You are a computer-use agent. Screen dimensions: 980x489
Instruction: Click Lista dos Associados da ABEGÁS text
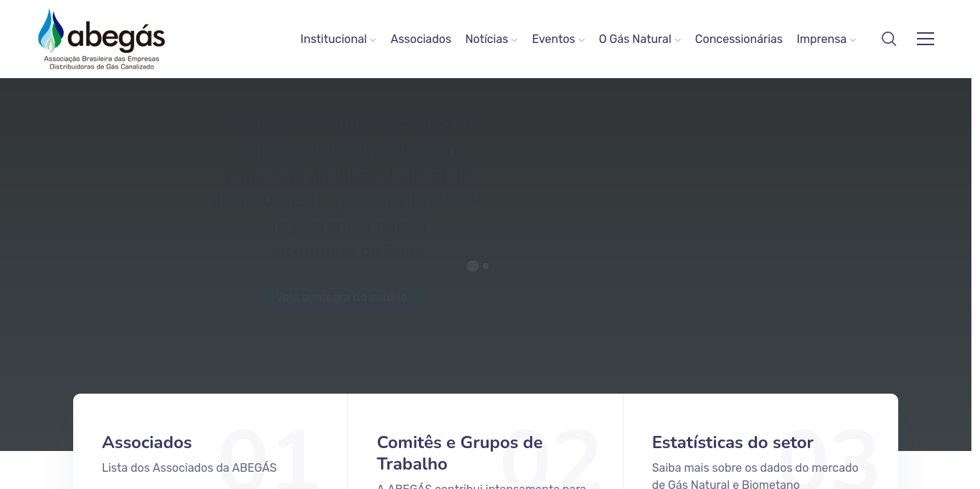(189, 467)
